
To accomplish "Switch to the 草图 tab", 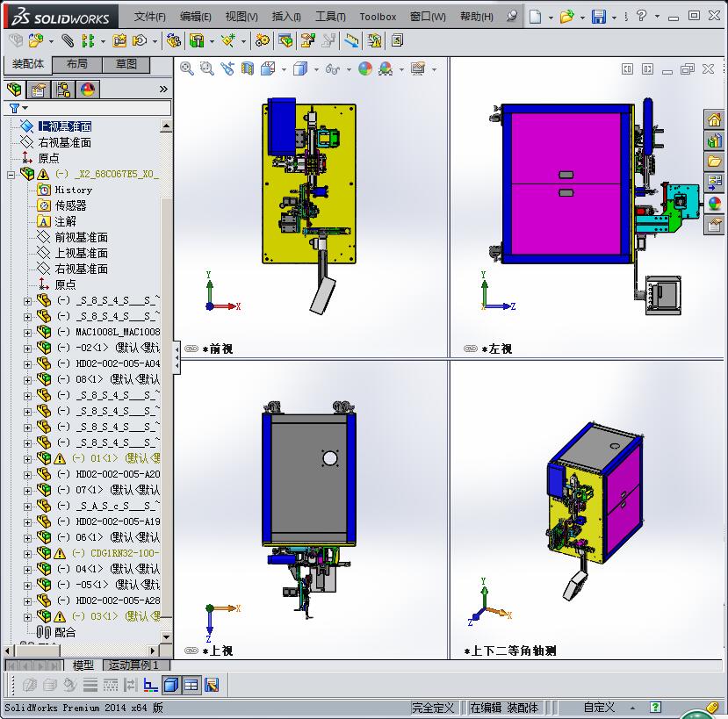I will point(126,64).
